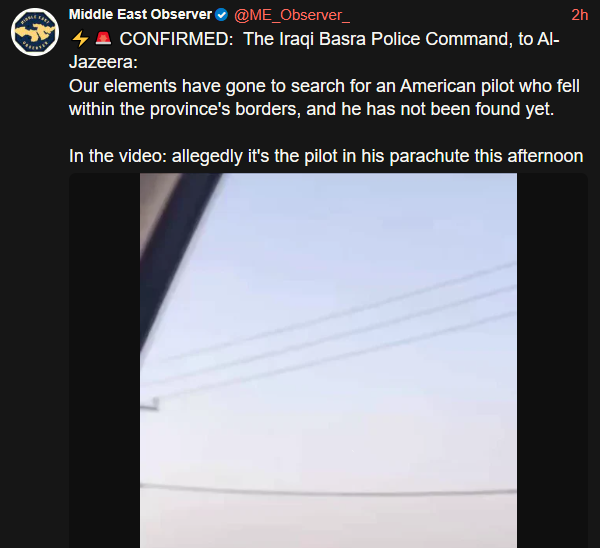This screenshot has height=548, width=600.
Task: Click the horizon line in the video
Action: tap(328, 490)
